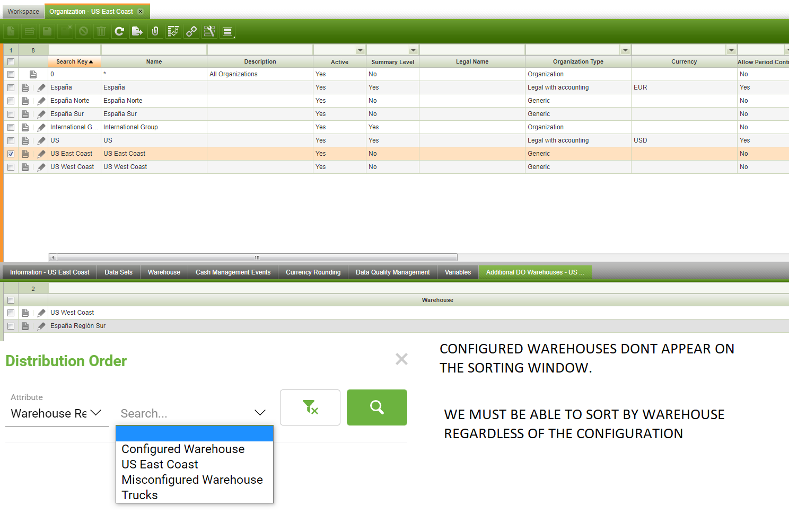Open form view for España Norte row
This screenshot has height=532, width=789.
pyautogui.click(x=25, y=101)
